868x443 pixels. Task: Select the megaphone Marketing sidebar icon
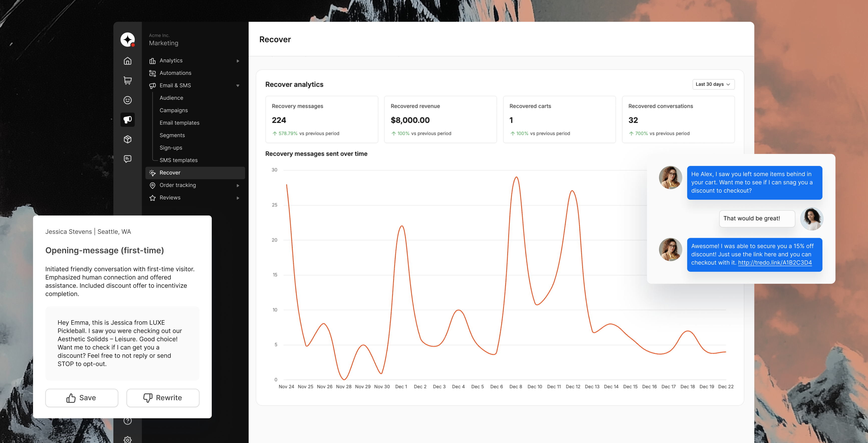(127, 120)
